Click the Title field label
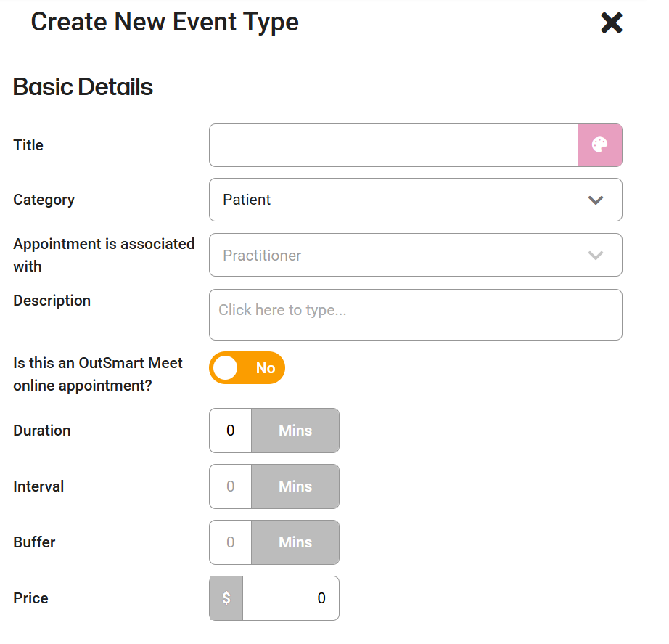The image size is (669, 644). pos(28,145)
